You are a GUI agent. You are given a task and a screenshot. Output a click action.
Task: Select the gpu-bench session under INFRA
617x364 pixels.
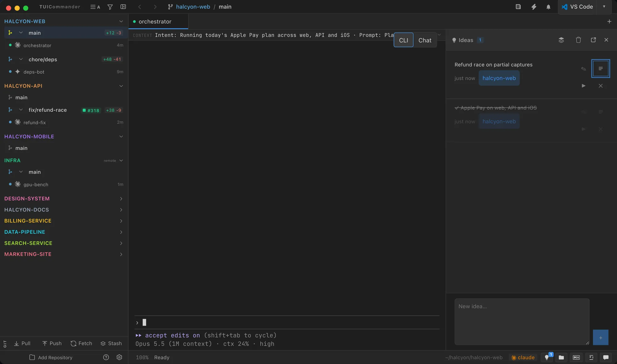tap(64, 184)
